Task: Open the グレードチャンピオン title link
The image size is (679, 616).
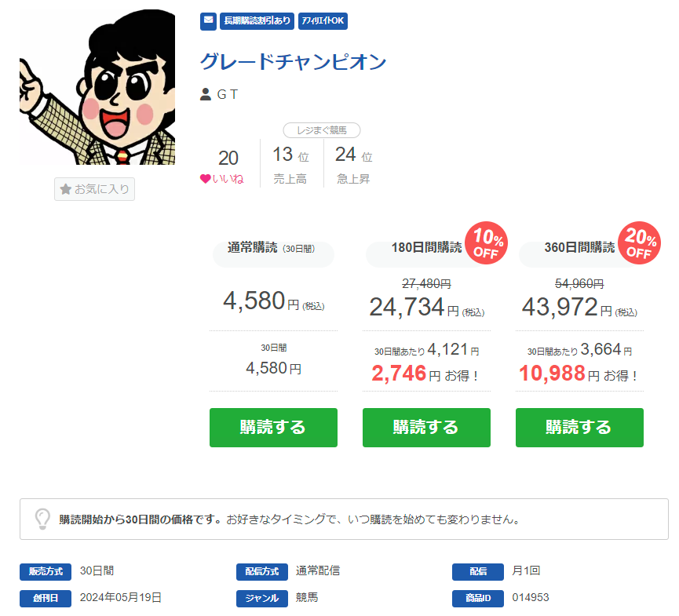Action: (x=293, y=61)
